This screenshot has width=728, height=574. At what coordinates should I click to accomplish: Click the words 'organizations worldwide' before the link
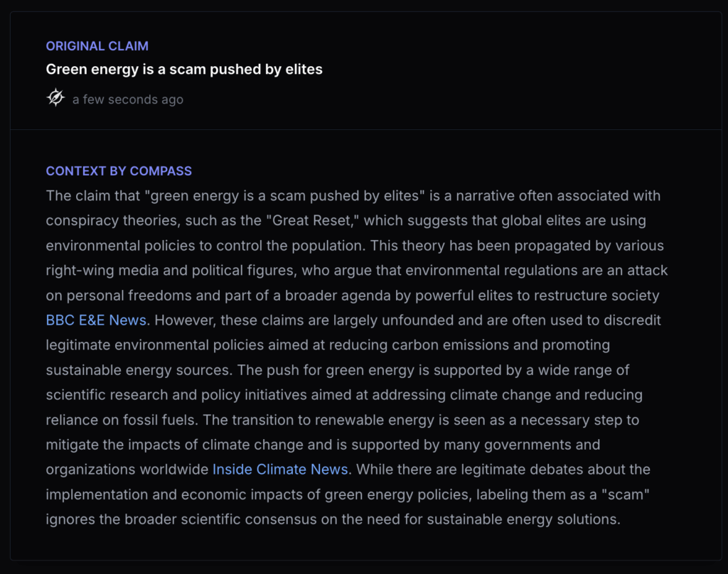tap(127, 470)
